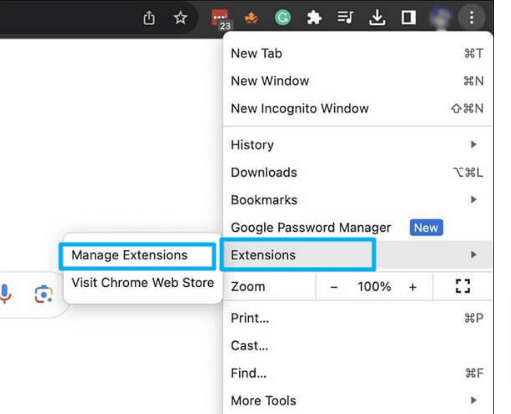Click the orange leaf extension icon
Image resolution: width=511 pixels, height=414 pixels.
point(251,18)
